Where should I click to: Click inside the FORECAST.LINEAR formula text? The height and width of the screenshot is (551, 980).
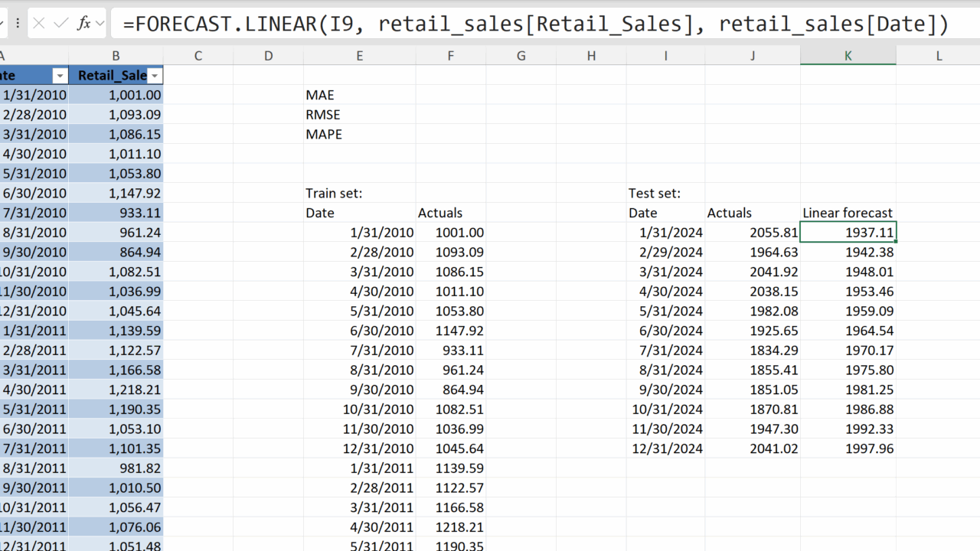click(x=535, y=24)
